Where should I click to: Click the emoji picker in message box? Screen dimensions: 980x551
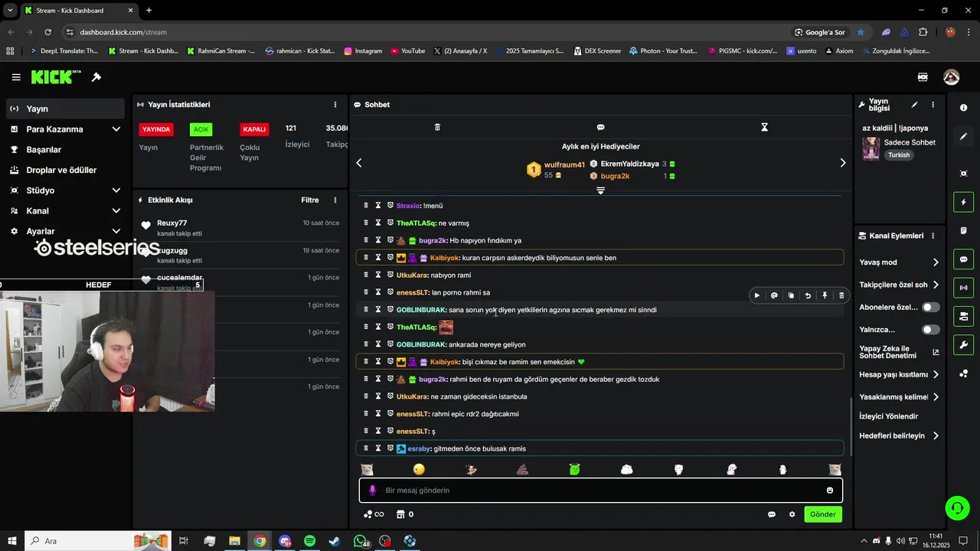[x=829, y=491]
